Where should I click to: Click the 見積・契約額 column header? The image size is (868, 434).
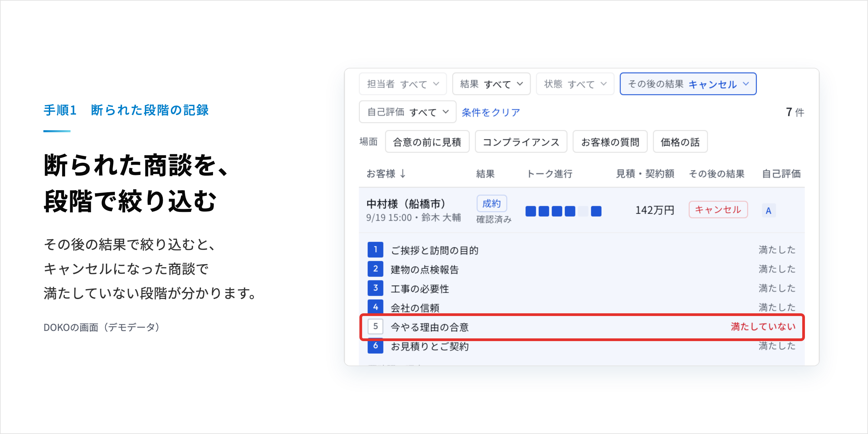(645, 174)
